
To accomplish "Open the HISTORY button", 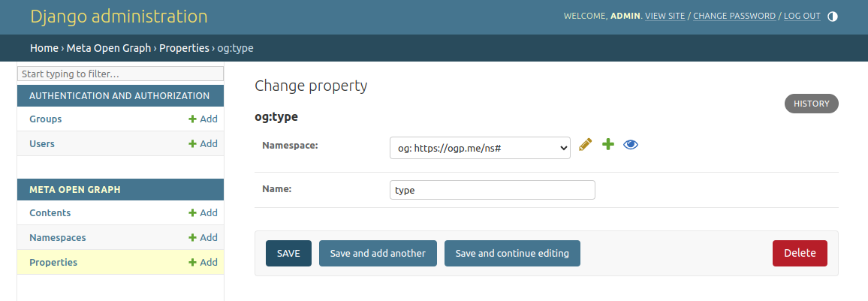I will point(812,104).
